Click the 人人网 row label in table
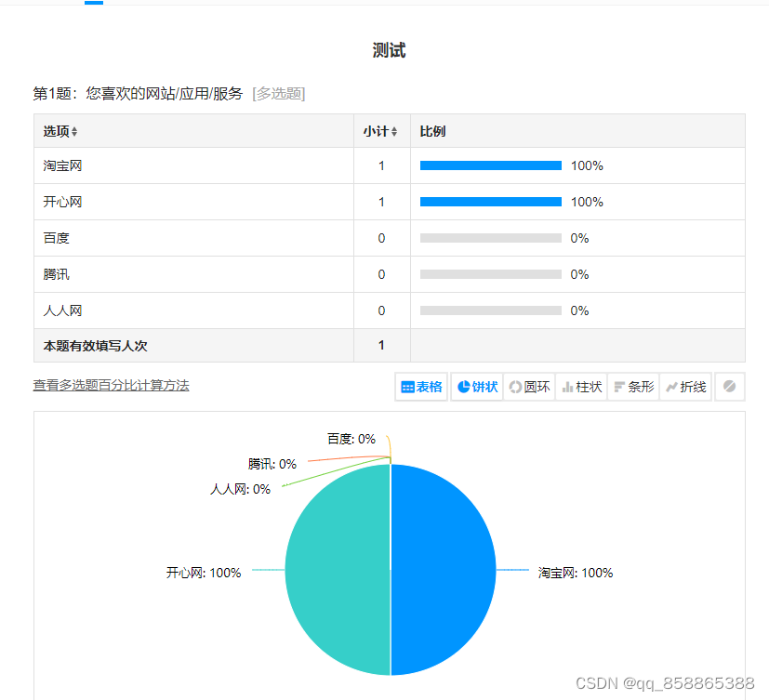This screenshot has height=700, width=769. [x=62, y=310]
